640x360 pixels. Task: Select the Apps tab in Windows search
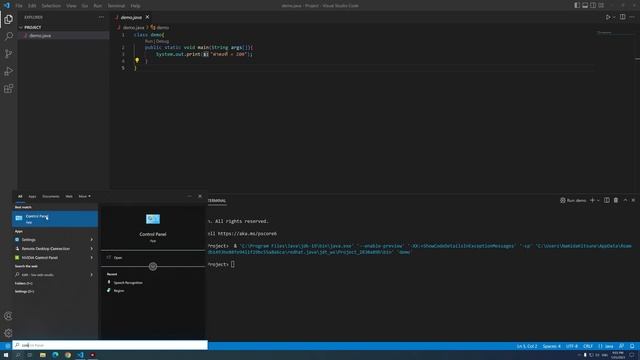tap(32, 196)
